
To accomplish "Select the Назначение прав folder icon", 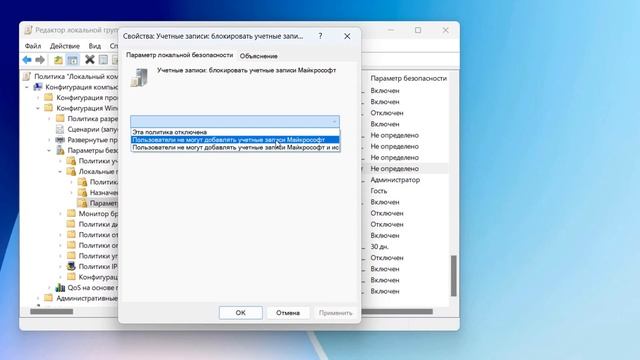I will click(82, 192).
